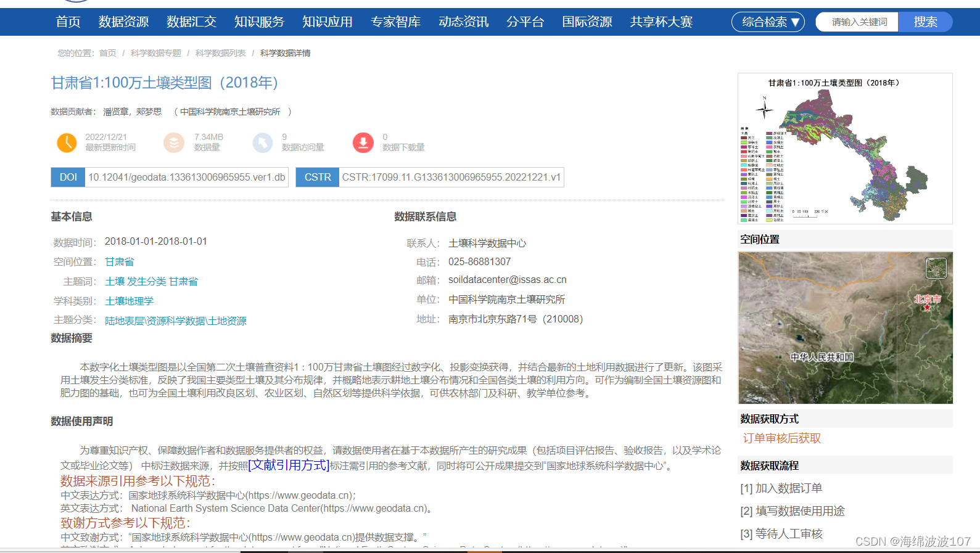Click the 数据摘要 section heading
The width and height of the screenshot is (980, 553).
point(72,338)
